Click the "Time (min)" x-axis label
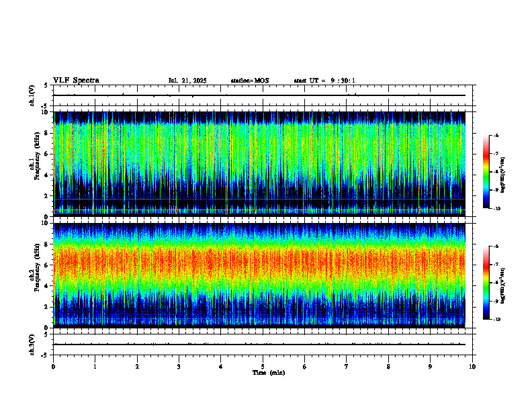The height and width of the screenshot is (411, 532). coord(269,373)
